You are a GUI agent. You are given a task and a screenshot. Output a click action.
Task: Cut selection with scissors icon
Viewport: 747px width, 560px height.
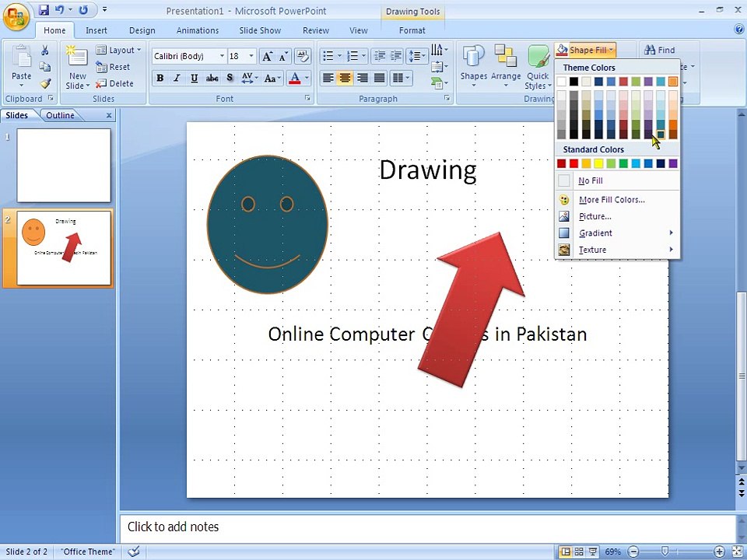45,50
